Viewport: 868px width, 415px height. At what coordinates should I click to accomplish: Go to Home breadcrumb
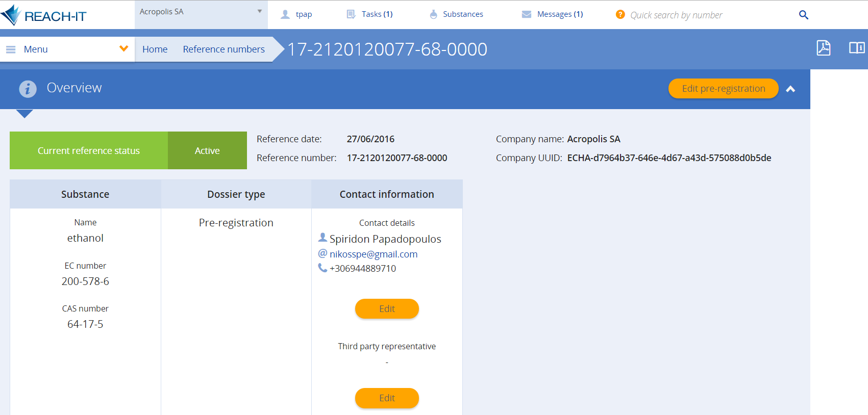point(155,49)
